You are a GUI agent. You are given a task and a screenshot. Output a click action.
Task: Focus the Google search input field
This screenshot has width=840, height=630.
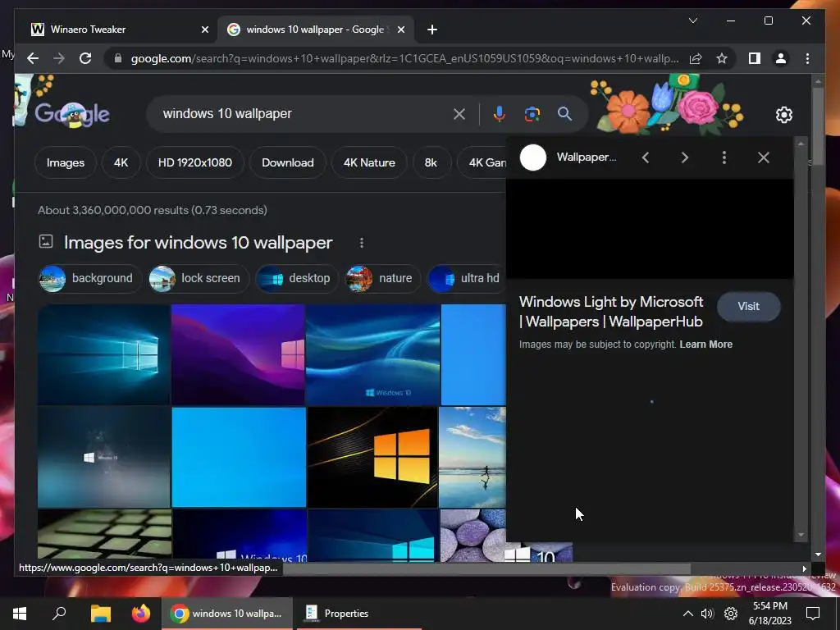305,114
